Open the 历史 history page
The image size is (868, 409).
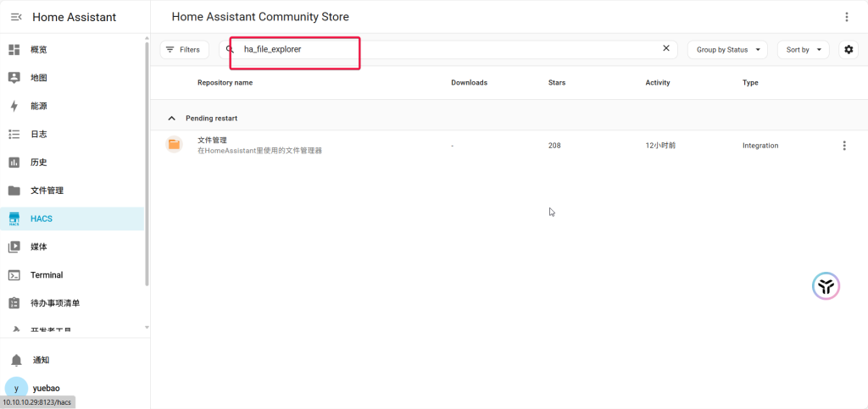(x=72, y=163)
